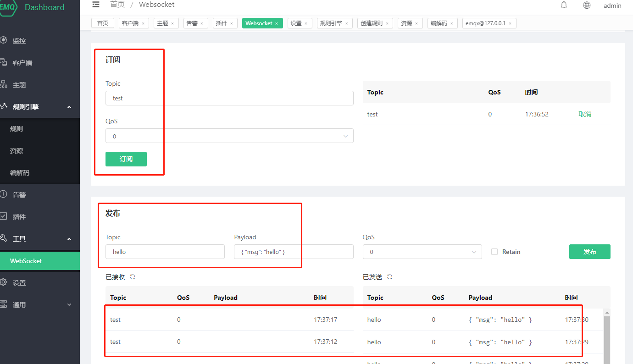Open notifications bell icon
Screen dimensions: 633x364
(x=564, y=5)
